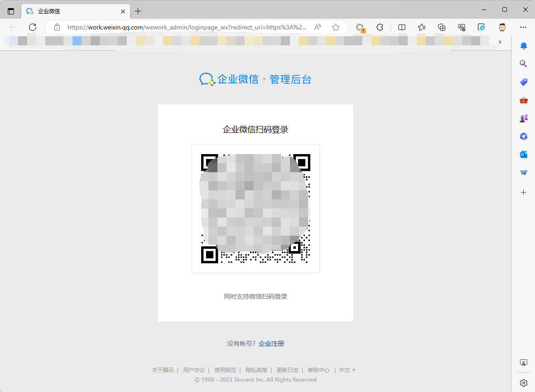This screenshot has height=392, width=535.
Task: Go back using the browser back arrow
Action: (x=13, y=27)
